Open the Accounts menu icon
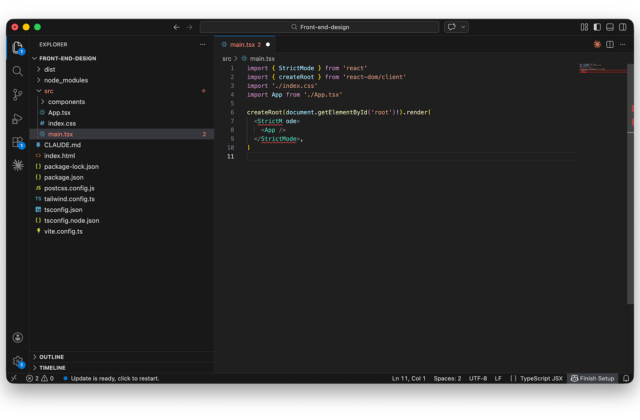Screen dimensions: 640x420 pyautogui.click(x=18, y=338)
